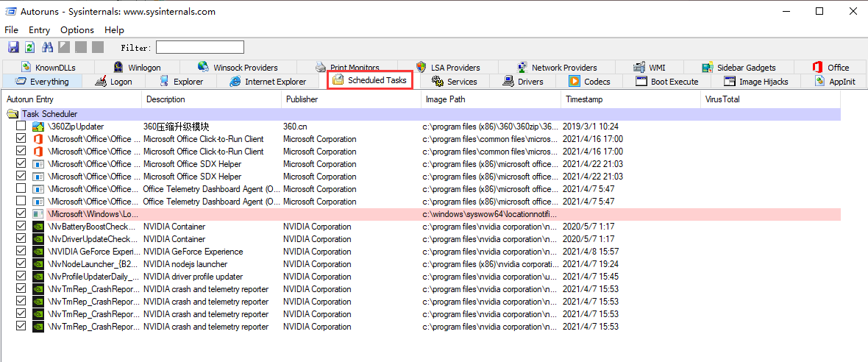The image size is (868, 362).
Task: Select the Task Scheduler group row
Action: [x=423, y=114]
